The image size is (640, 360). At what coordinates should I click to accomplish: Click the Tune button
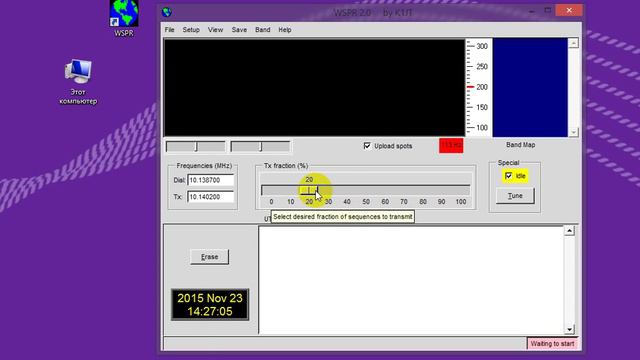pyautogui.click(x=515, y=196)
